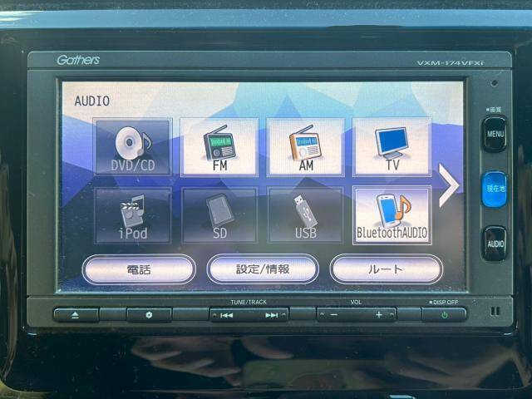The height and width of the screenshot is (399, 532).
Task: Tap the 電話 phone button
Action: 139,269
